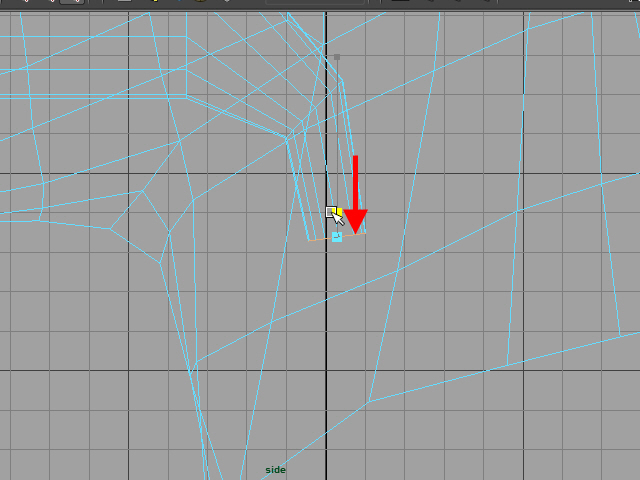Select the orange highlighted edge of the wireframe

coord(337,237)
